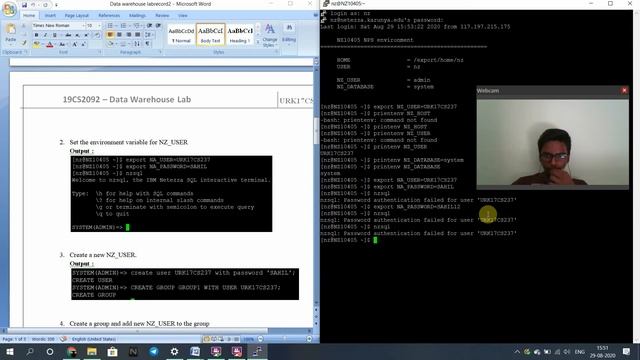Image resolution: width=640 pixels, height=360 pixels.
Task: Open the font name combo box
Action: [58, 25]
